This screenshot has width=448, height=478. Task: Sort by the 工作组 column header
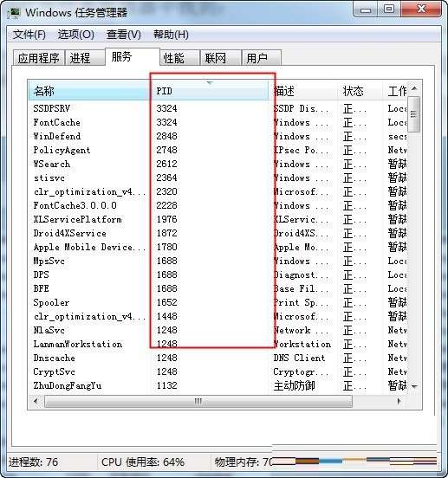tap(395, 91)
